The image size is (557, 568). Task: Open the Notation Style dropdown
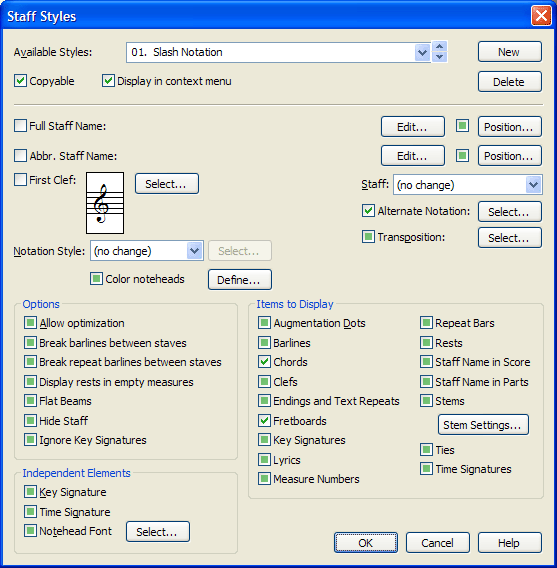click(194, 251)
